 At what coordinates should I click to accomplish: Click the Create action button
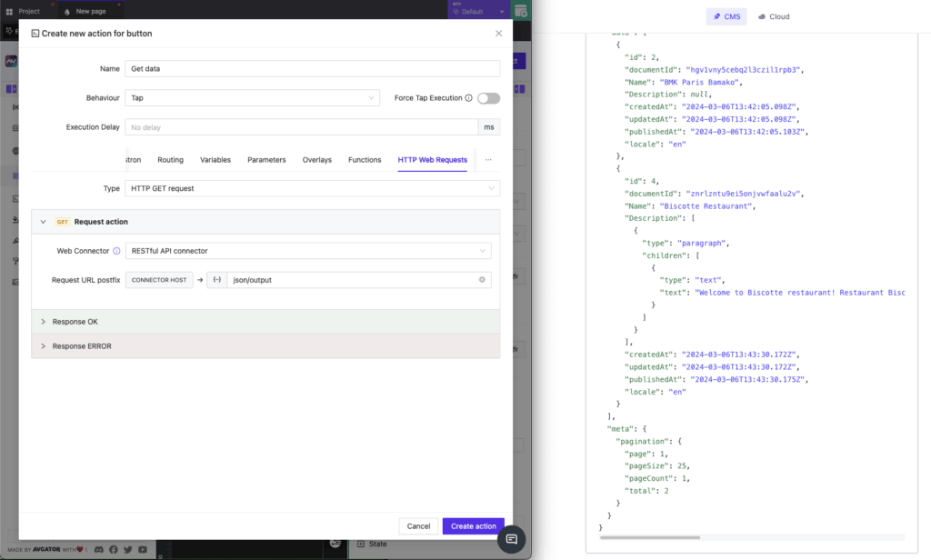(x=473, y=526)
